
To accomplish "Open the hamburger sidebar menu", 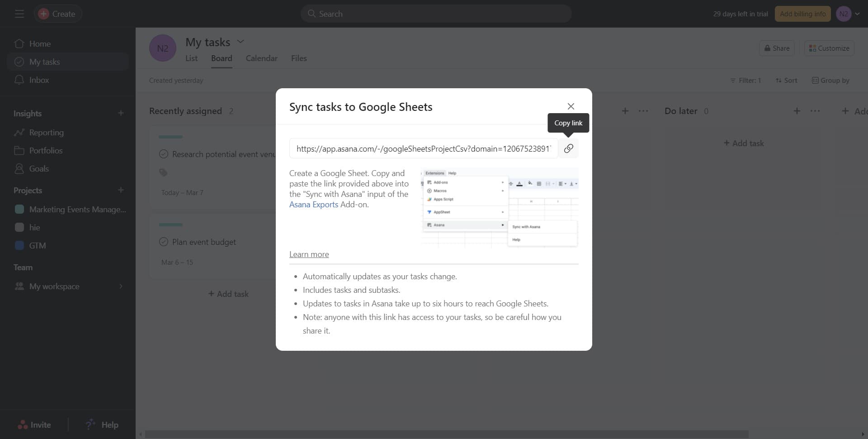I will click(x=19, y=14).
